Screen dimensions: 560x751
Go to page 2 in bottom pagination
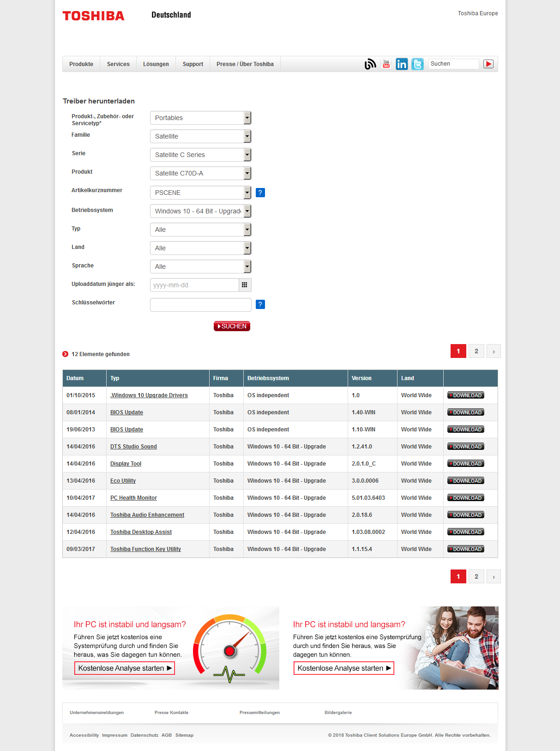476,576
